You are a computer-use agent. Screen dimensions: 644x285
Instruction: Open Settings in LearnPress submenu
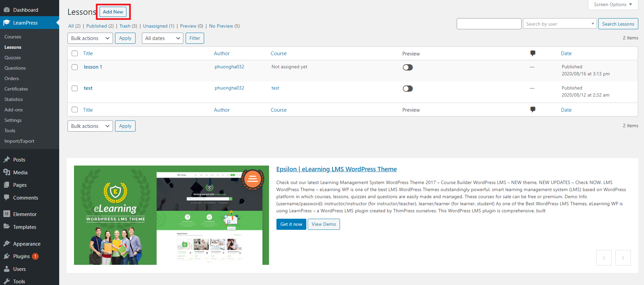pos(13,120)
